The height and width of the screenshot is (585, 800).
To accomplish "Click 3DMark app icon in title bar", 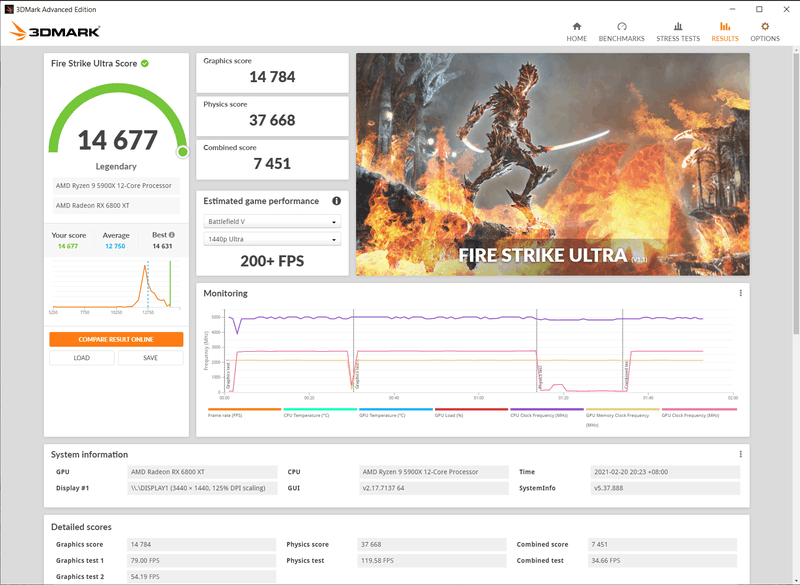I will click(9, 9).
